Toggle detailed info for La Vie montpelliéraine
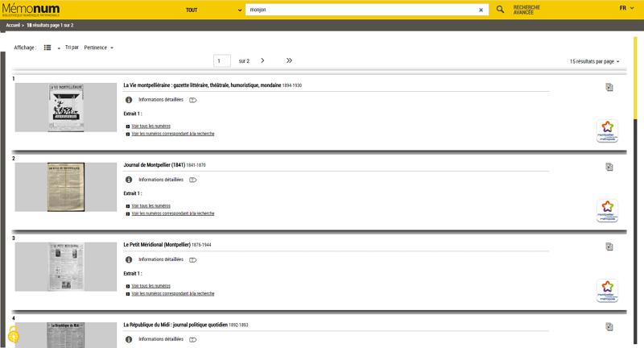 192,100
